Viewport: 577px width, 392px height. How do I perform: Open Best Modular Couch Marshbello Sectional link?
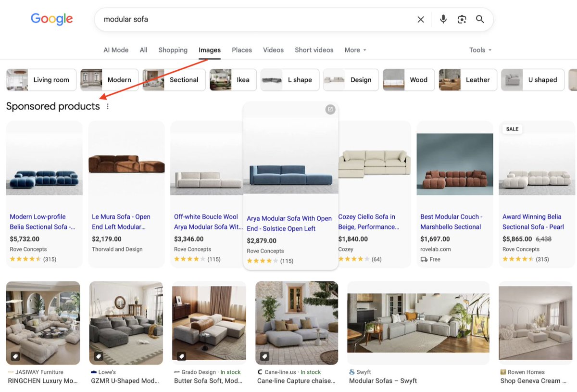click(452, 222)
